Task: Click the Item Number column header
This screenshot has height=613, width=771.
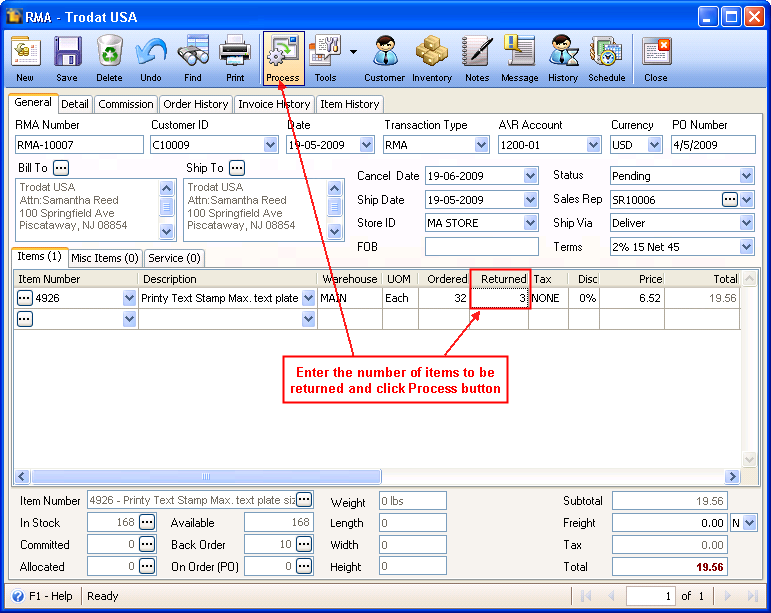Action: 76,279
